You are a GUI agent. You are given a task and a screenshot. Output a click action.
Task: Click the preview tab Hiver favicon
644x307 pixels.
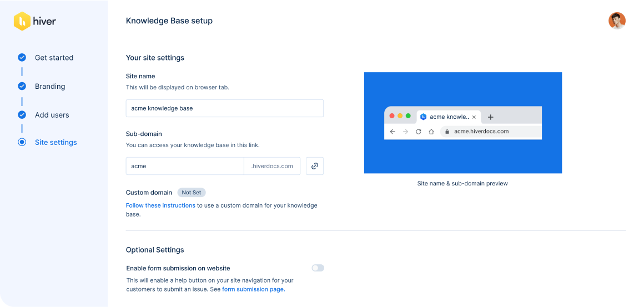[x=424, y=117]
